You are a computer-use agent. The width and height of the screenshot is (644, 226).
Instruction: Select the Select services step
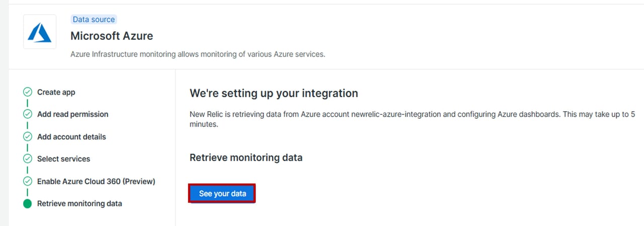point(63,159)
